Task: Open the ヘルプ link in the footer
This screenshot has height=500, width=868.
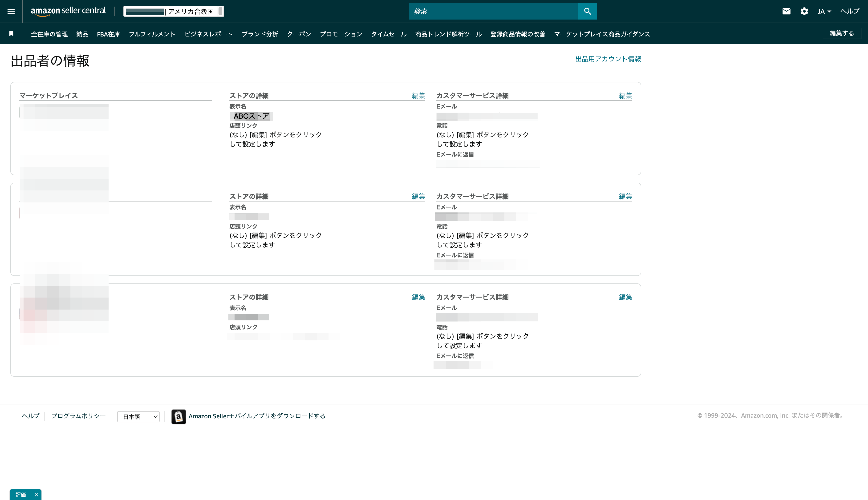Action: click(x=31, y=416)
